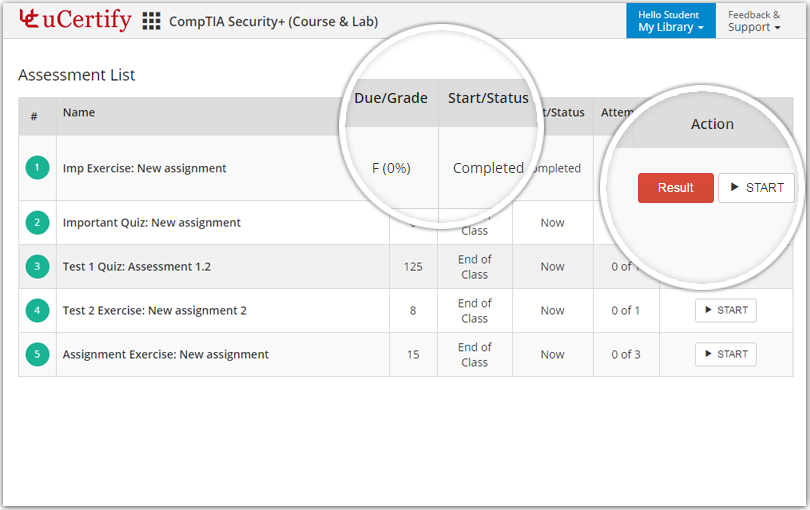Open Assignment Exercise: New assignment row
The image size is (810, 510).
tap(406, 354)
